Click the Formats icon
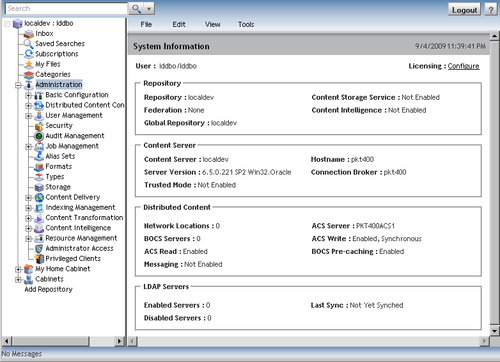500x362 pixels. click(x=39, y=167)
